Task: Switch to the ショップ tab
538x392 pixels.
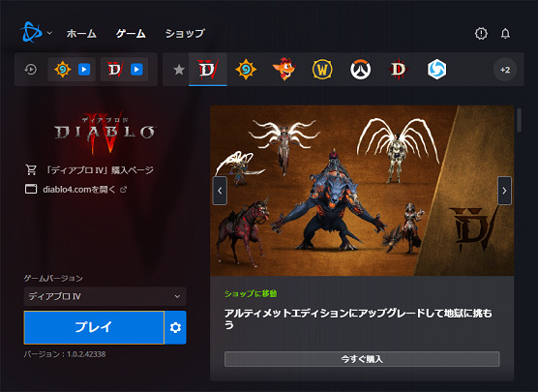Action: pyautogui.click(x=185, y=33)
